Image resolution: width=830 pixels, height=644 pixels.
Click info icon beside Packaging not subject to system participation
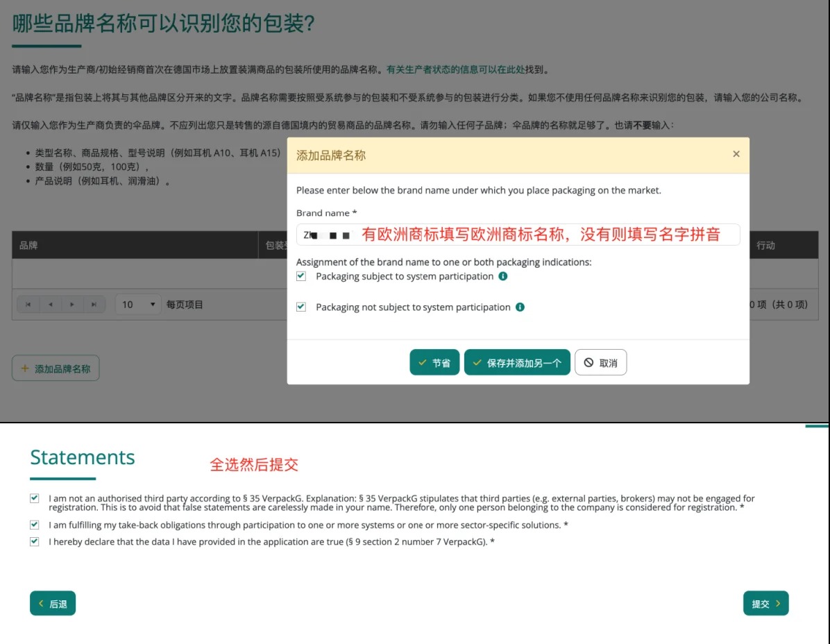coord(520,307)
